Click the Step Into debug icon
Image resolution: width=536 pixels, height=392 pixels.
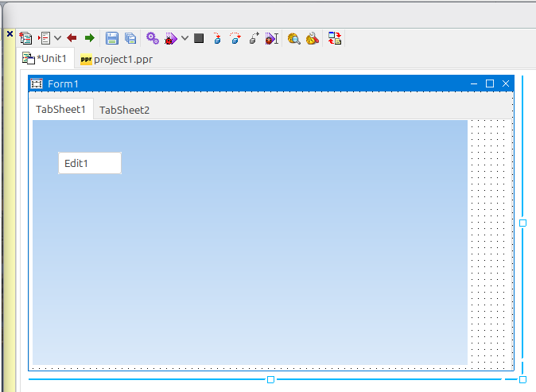[217, 38]
